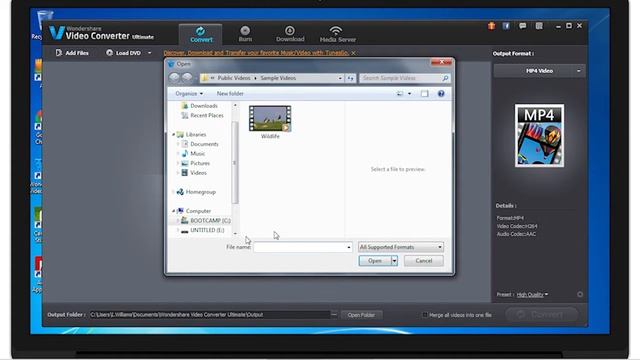Expand the Load DVD dropdown arrow
The width and height of the screenshot is (640, 360).
(149, 53)
